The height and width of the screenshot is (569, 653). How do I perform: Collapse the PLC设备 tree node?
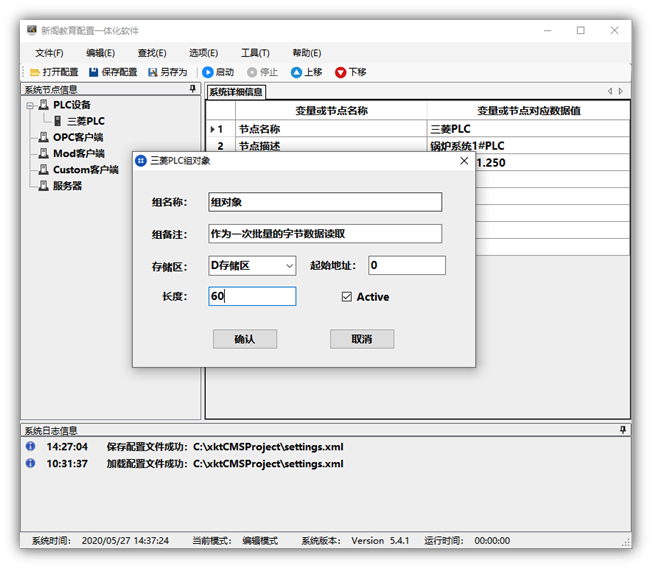point(30,105)
